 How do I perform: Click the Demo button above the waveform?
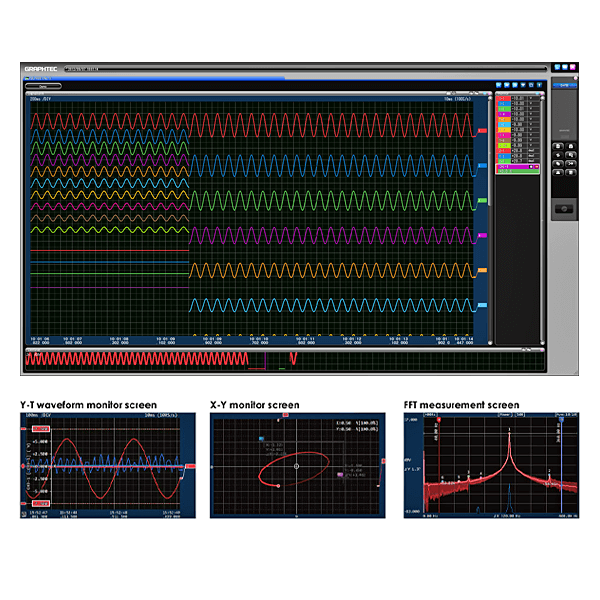tap(43, 87)
